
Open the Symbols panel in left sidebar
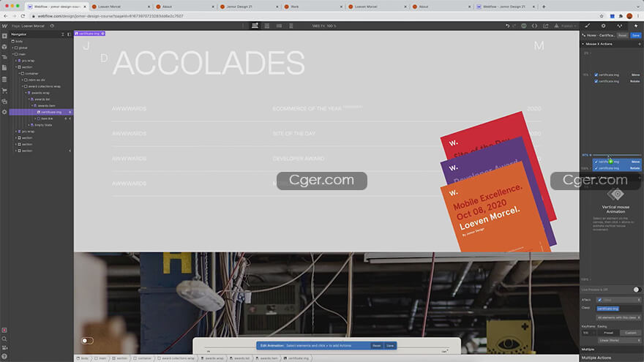[4, 47]
